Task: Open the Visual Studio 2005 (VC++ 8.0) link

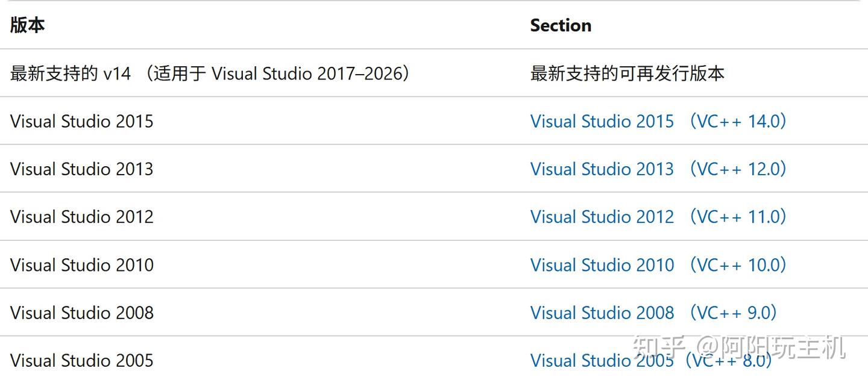Action: click(x=652, y=360)
